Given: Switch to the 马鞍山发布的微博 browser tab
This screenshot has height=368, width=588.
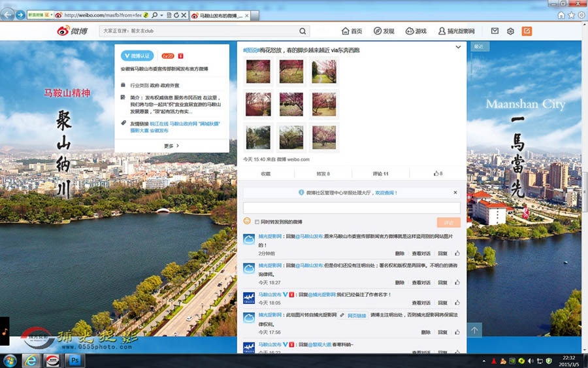Looking at the screenshot, I should pos(220,16).
